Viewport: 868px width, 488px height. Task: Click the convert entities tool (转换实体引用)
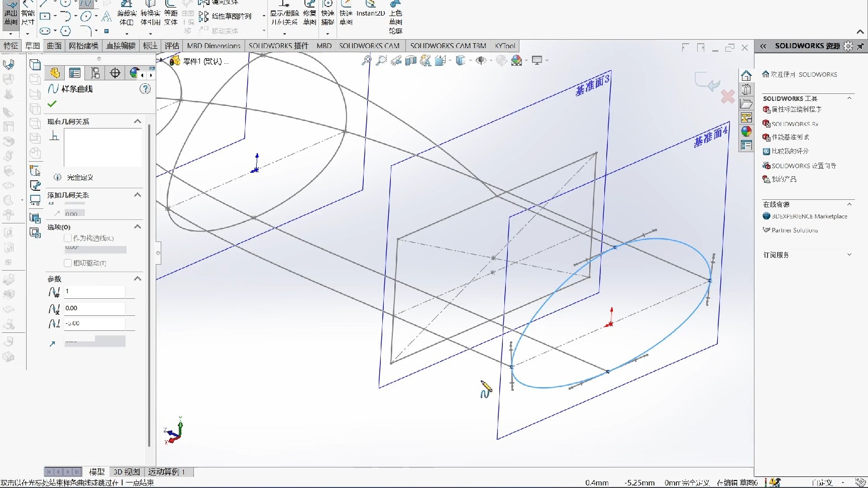(x=150, y=16)
